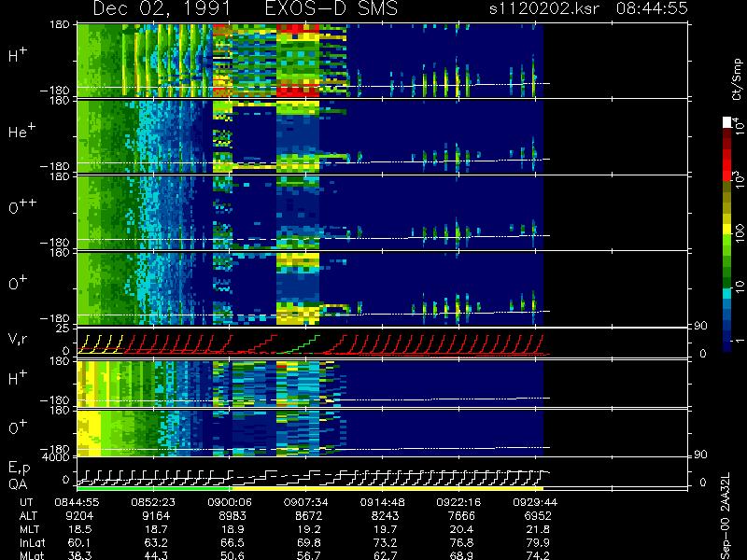Image resolution: width=747 pixels, height=560 pixels.
Task: Click the 'O++' panel label
Action: click(x=22, y=206)
